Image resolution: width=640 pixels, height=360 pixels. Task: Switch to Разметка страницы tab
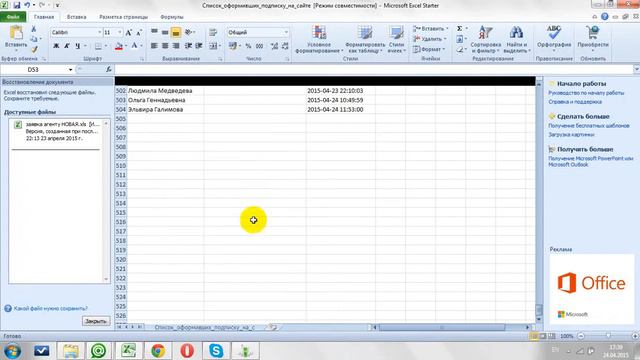[x=123, y=17]
